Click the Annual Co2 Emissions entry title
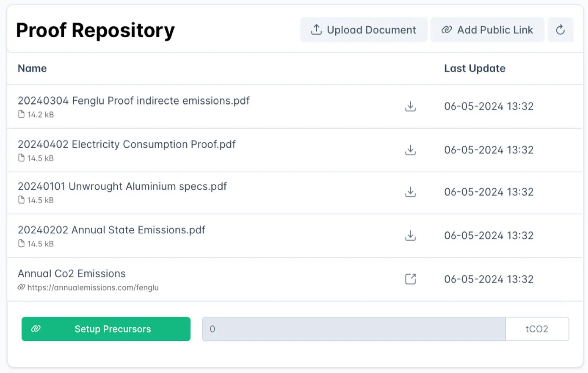 coord(72,274)
